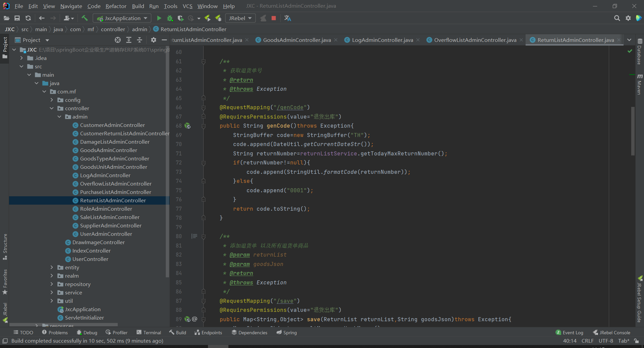Toggle the Maven tool window side tab
The height and width of the screenshot is (348, 644).
coord(639,84)
